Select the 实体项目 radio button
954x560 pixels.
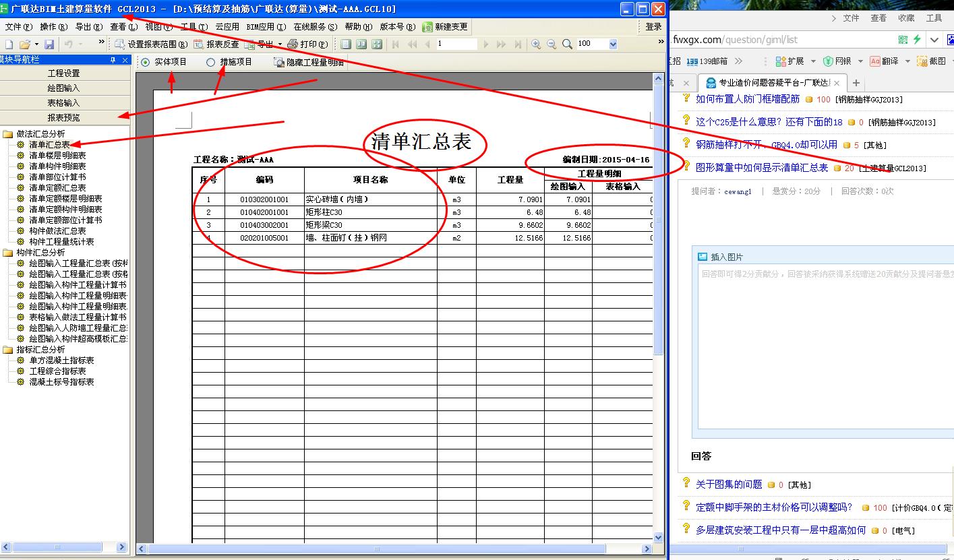146,62
